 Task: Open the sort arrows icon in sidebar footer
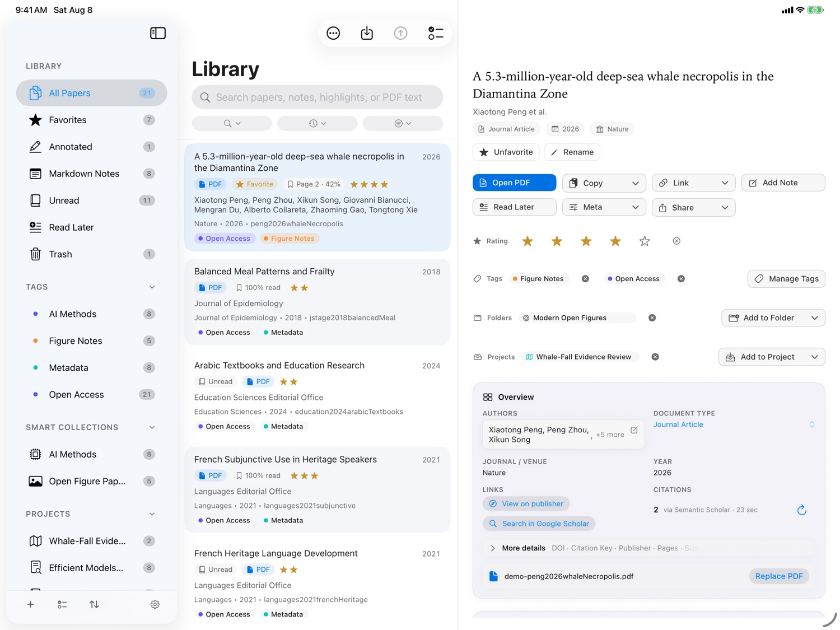[94, 604]
